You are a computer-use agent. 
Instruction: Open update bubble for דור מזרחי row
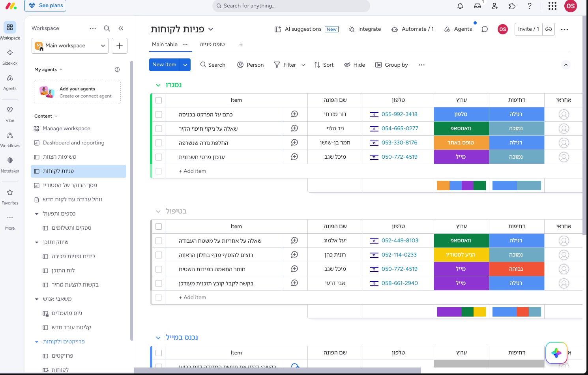click(x=294, y=114)
